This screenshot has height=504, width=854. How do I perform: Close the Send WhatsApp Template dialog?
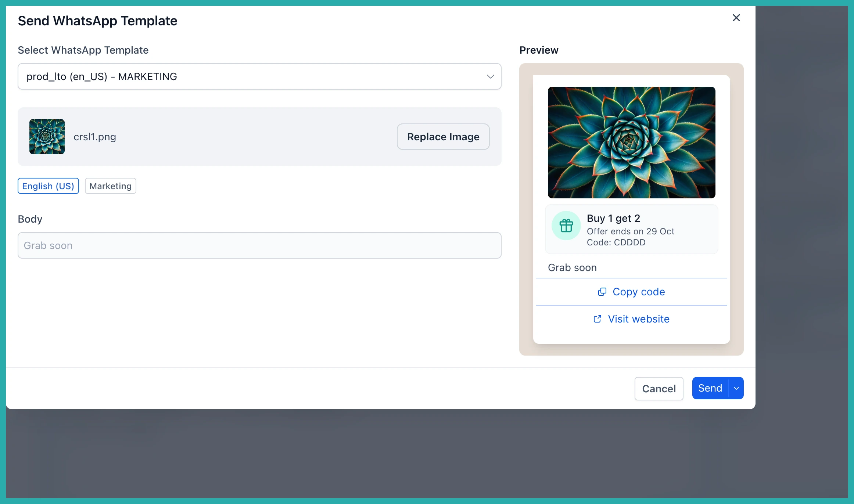pyautogui.click(x=736, y=18)
